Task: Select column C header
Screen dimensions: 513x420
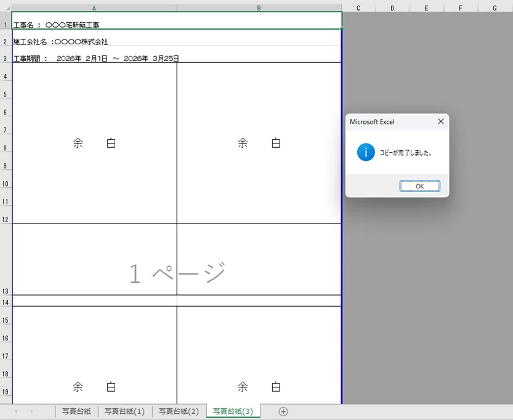Action: 358,8
